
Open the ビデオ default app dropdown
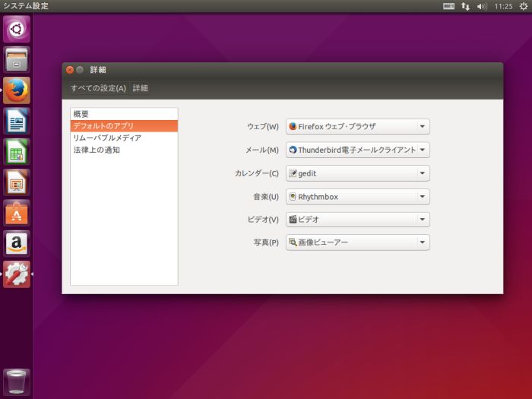[358, 220]
